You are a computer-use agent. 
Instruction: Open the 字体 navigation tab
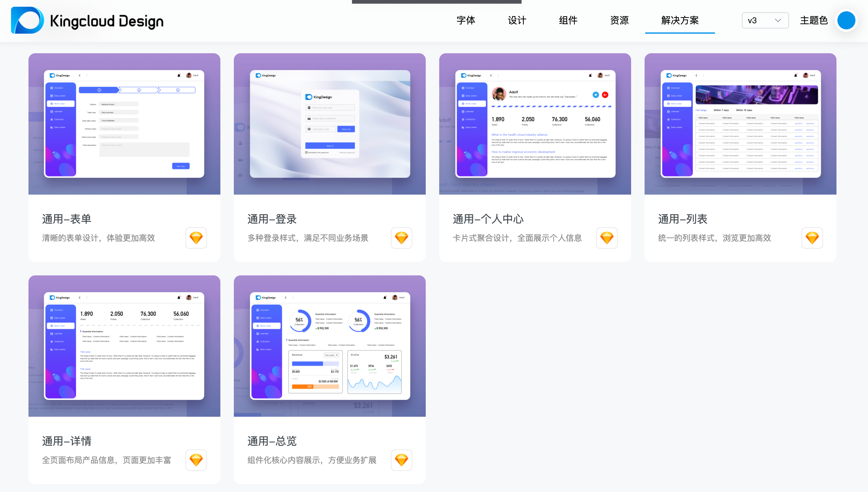point(466,20)
